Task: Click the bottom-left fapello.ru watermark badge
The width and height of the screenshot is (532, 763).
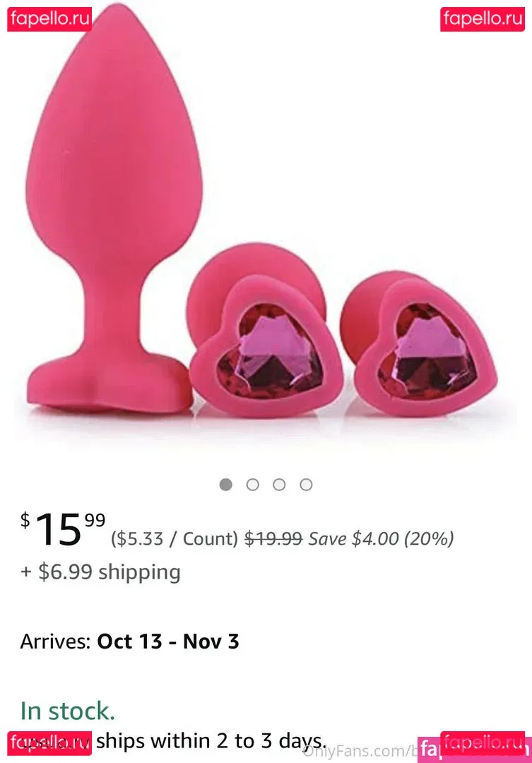Action: (x=49, y=743)
